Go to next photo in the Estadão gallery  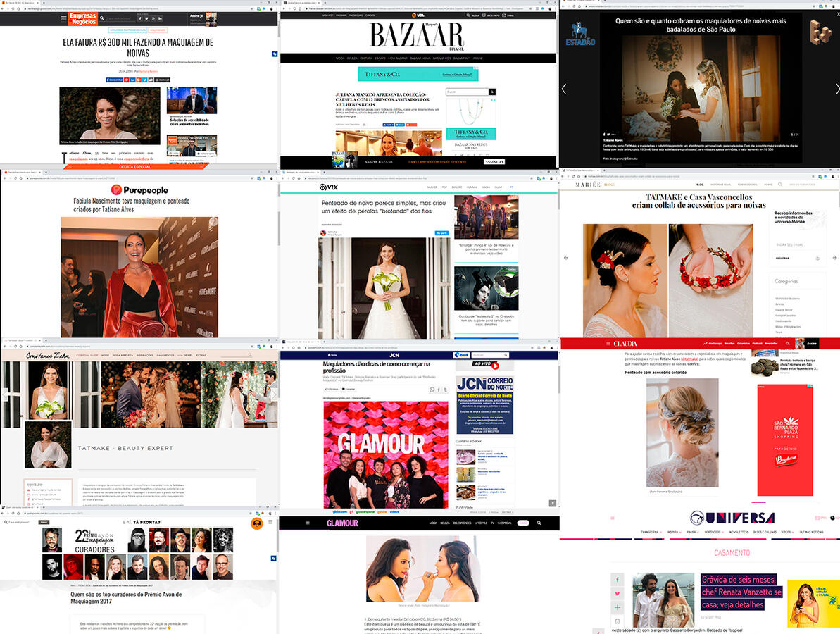tap(836, 89)
